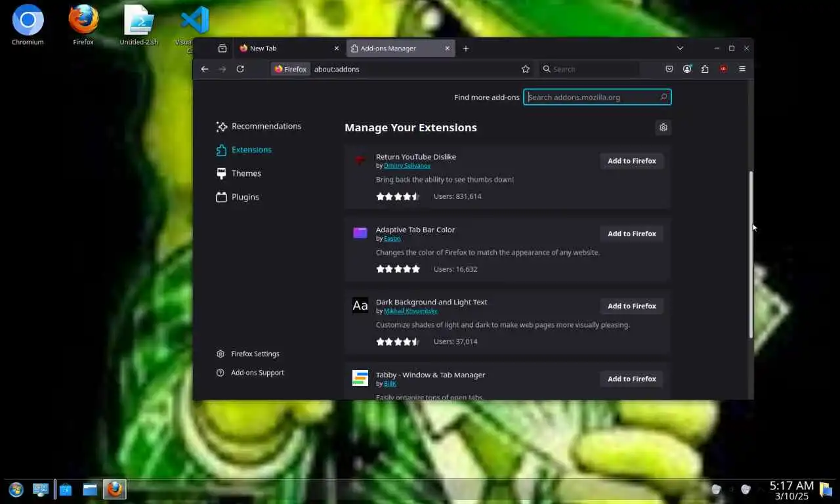Open the Firefox hamburger application menu

pos(742,69)
